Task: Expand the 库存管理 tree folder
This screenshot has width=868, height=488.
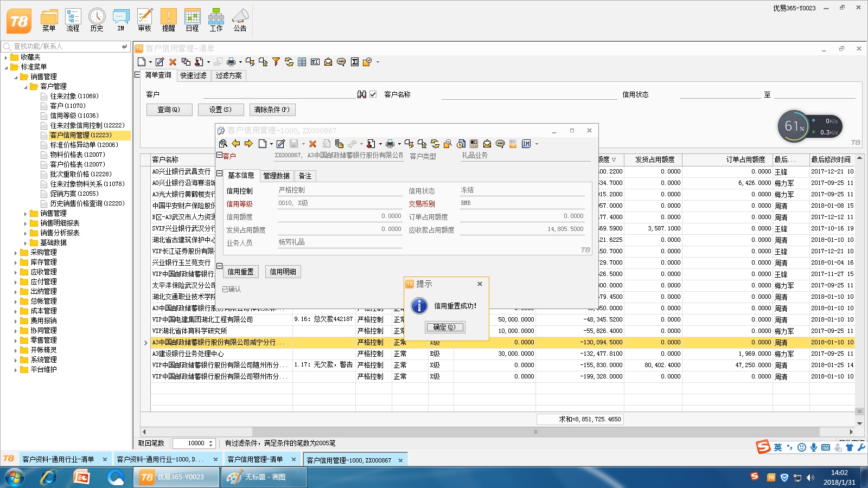Action: [x=15, y=262]
